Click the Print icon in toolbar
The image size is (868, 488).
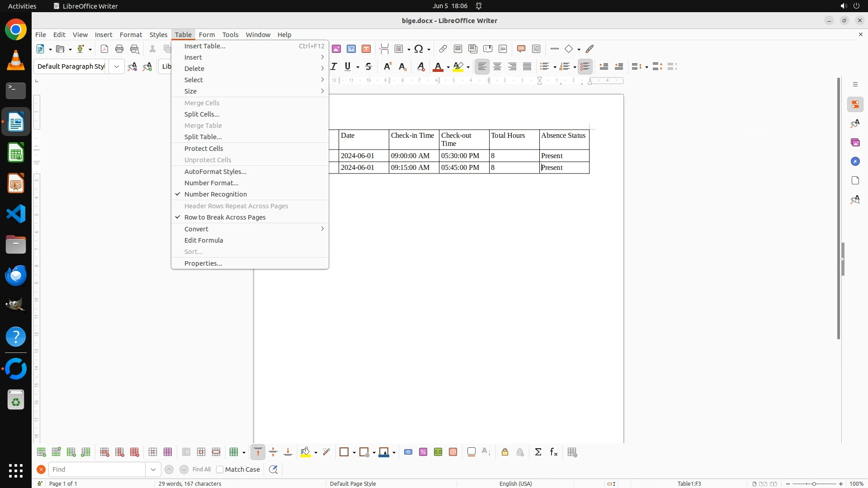tap(119, 49)
